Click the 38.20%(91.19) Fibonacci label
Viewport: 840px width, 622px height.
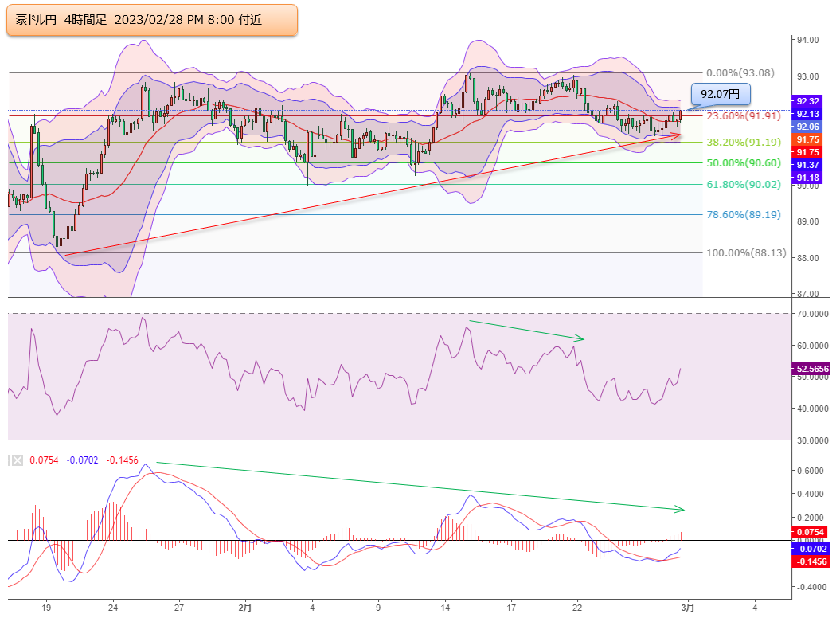click(744, 142)
